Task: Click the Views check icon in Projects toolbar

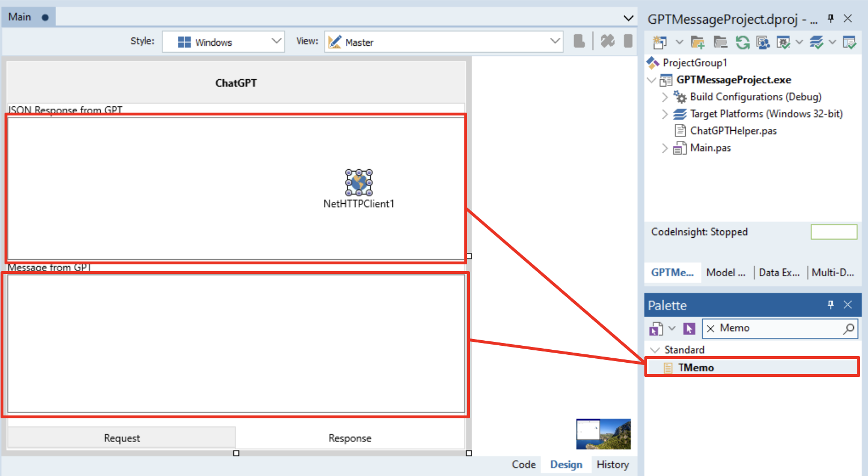Action: pos(849,42)
